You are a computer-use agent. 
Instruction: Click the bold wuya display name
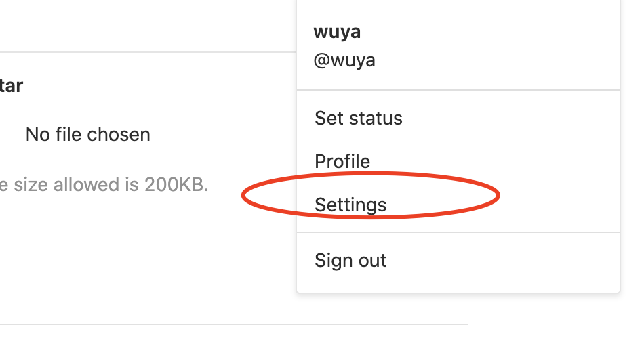pyautogui.click(x=337, y=32)
